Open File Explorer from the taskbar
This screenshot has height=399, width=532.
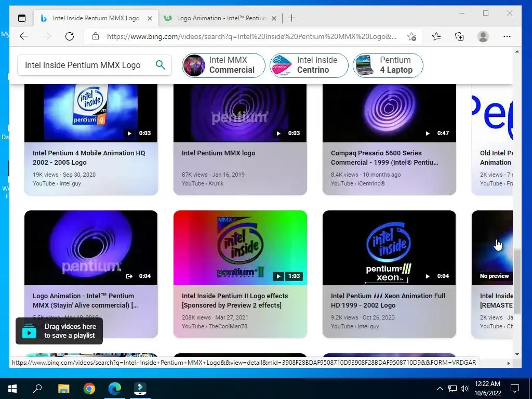[63, 389]
